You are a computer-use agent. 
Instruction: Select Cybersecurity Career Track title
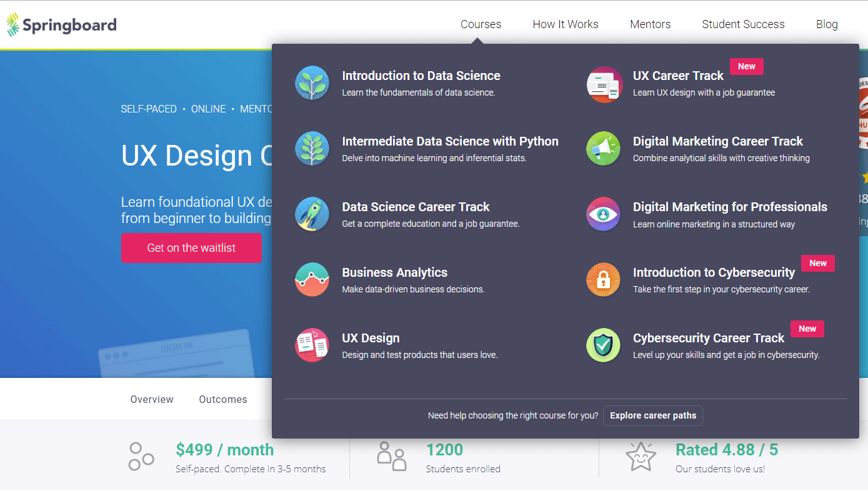pos(709,338)
